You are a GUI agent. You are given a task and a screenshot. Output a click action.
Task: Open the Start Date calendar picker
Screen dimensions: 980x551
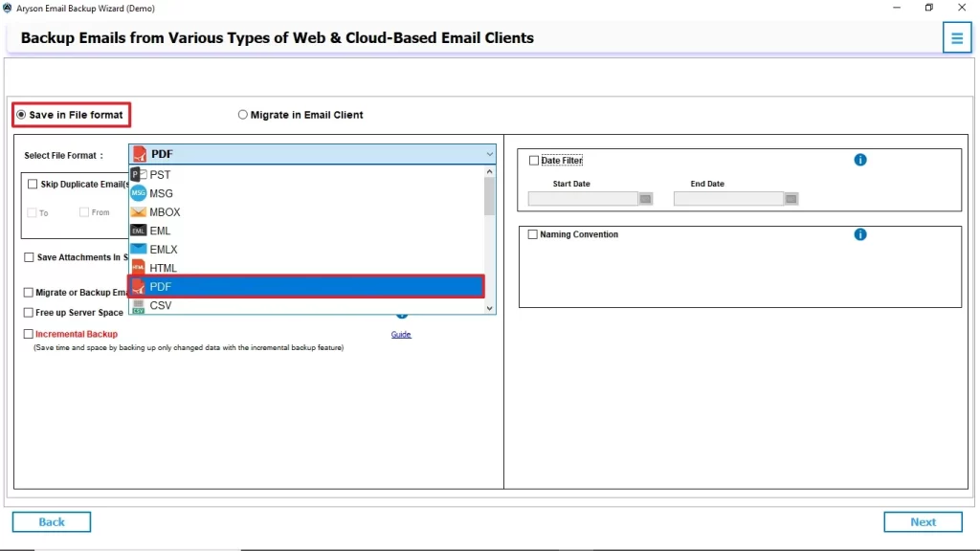click(x=646, y=199)
